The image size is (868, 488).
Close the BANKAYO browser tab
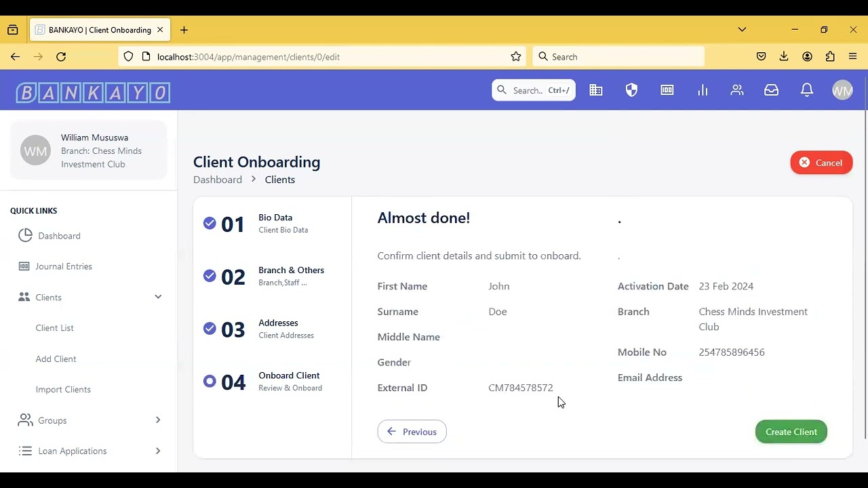coord(160,30)
